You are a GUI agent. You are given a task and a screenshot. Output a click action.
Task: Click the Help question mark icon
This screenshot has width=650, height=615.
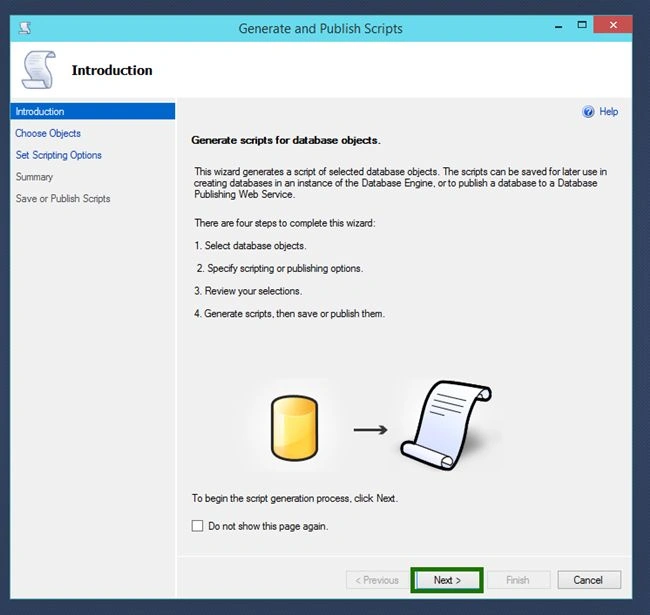pos(588,111)
